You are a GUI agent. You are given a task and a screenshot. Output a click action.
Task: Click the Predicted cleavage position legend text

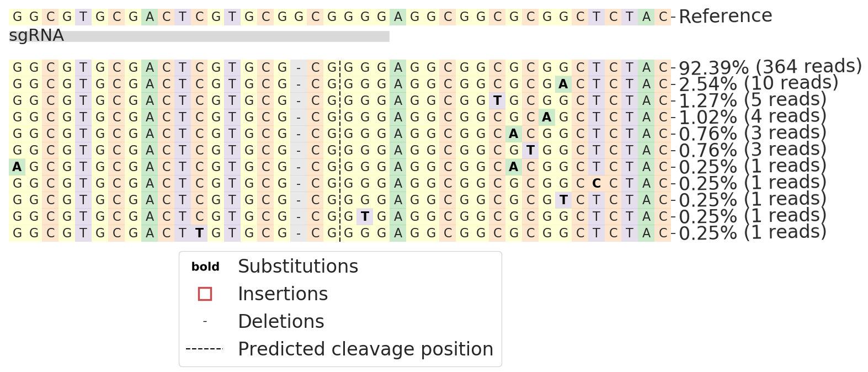pos(365,349)
